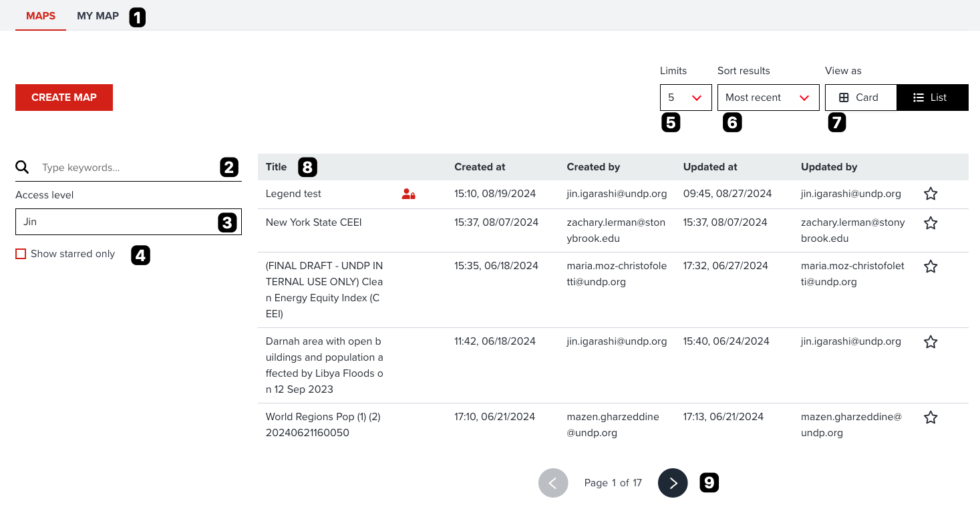Screen dimensions: 980x519
Task: Click the previous page arrow
Action: 553,482
